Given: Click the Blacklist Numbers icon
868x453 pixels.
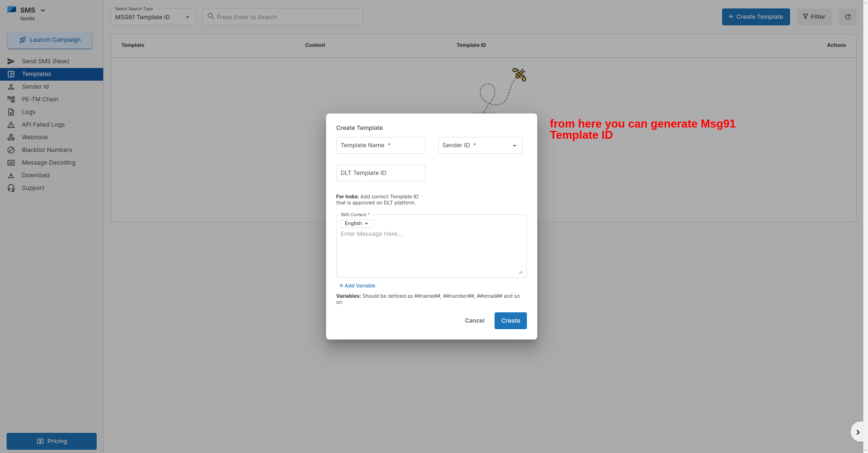Looking at the screenshot, I should pos(11,150).
